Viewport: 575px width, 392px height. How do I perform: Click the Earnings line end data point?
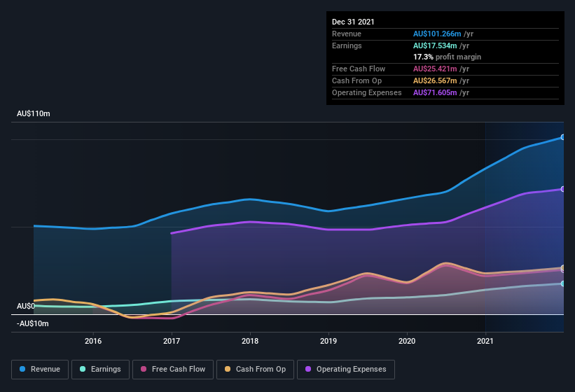coord(563,283)
